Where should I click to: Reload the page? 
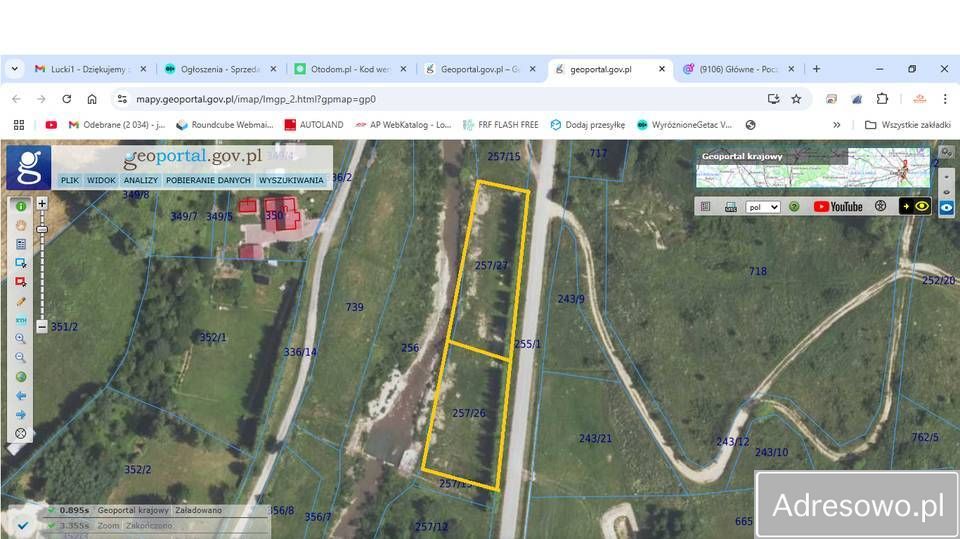67,99
